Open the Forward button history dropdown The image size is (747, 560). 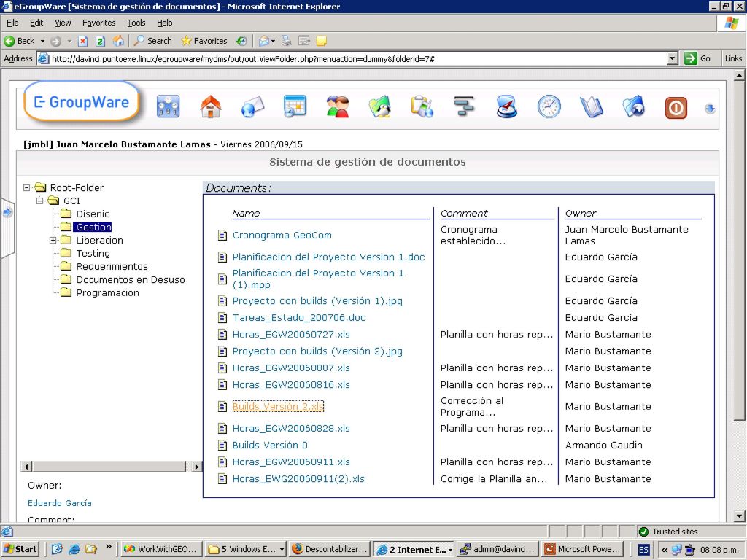pos(69,41)
